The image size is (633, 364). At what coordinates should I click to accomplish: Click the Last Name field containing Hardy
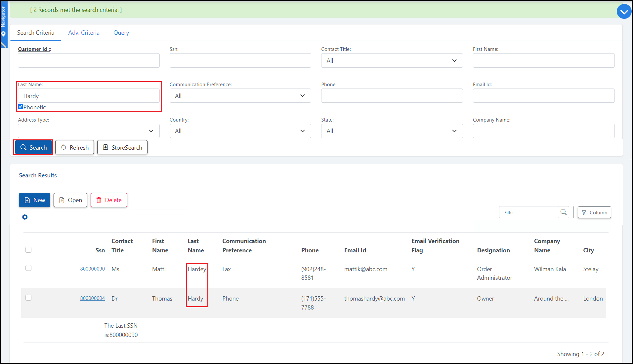click(89, 96)
